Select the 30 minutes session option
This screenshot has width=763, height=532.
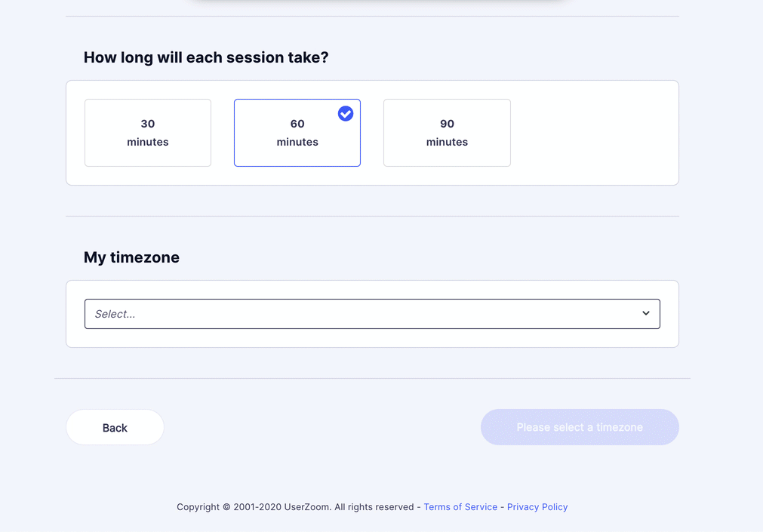click(148, 133)
